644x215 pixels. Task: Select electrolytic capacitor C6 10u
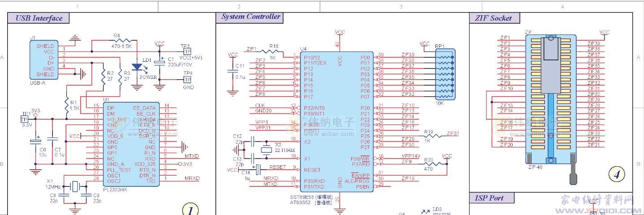35,141
